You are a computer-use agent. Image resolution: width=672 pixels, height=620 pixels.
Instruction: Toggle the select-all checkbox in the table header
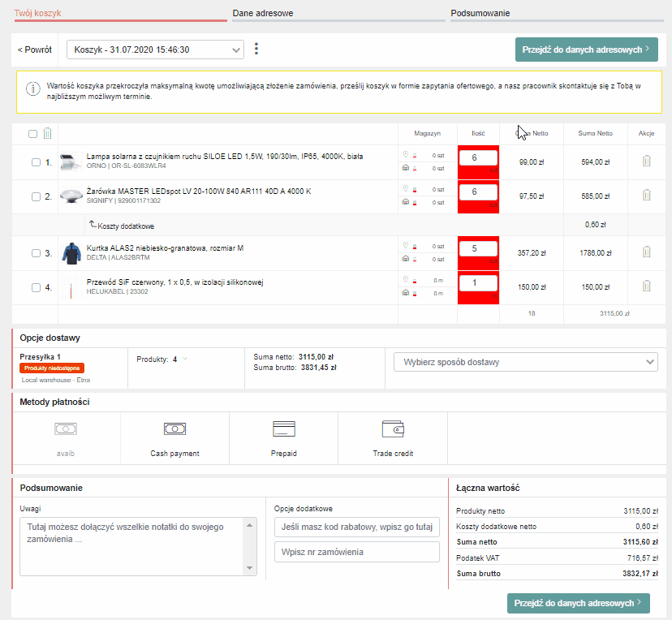tap(32, 134)
